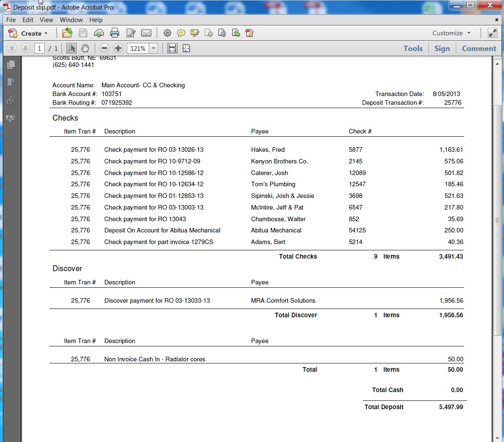Go to the next page with the down arrow
The height and width of the screenshot is (442, 504).
click(25, 48)
